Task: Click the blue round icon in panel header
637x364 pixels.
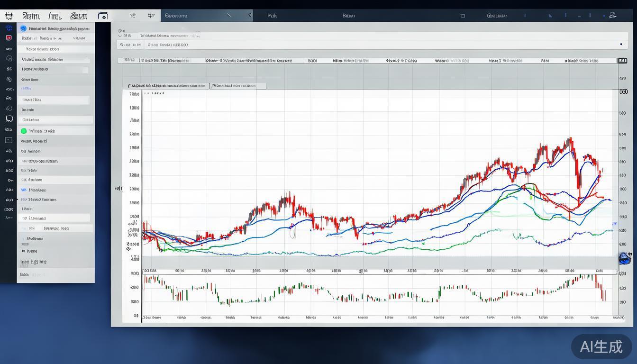Action: (24, 28)
